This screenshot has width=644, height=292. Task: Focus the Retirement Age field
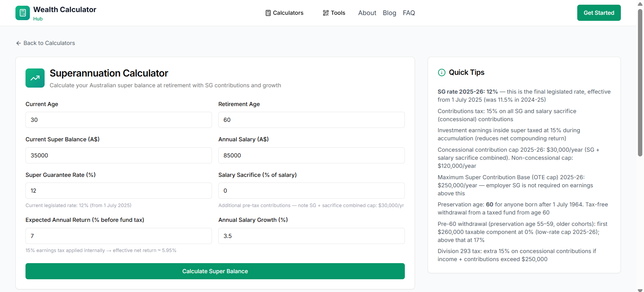tap(312, 120)
